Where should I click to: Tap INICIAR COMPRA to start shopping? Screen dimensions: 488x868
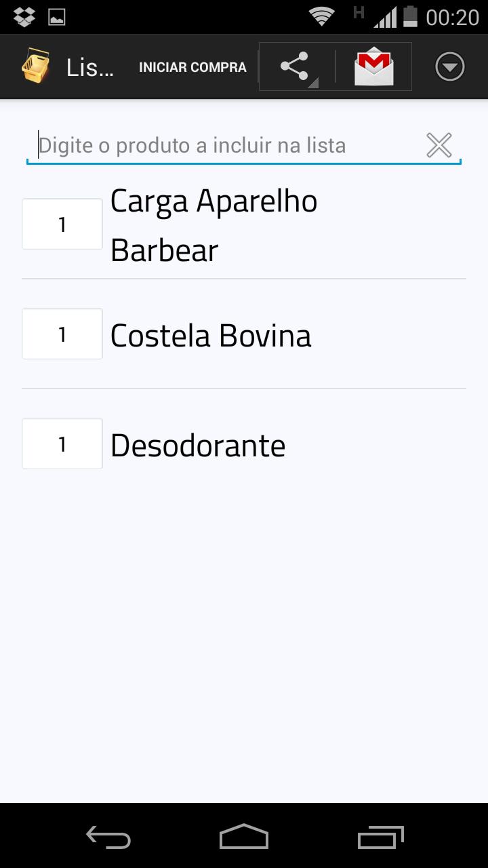click(192, 67)
